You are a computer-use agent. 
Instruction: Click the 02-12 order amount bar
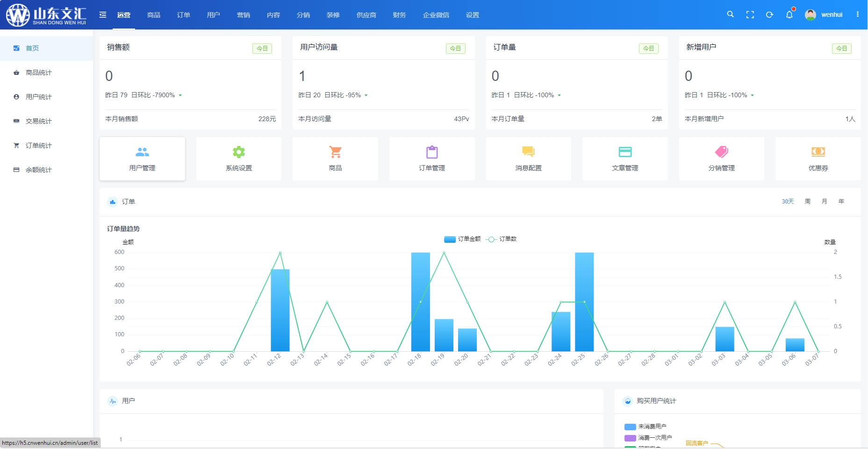(x=280, y=310)
